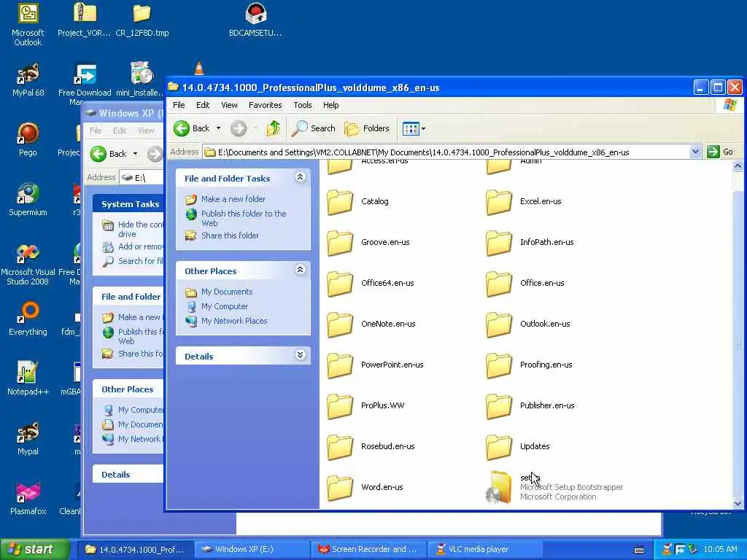The height and width of the screenshot is (560, 747).
Task: Click the Back button in front Explorer window
Action: pyautogui.click(x=192, y=128)
